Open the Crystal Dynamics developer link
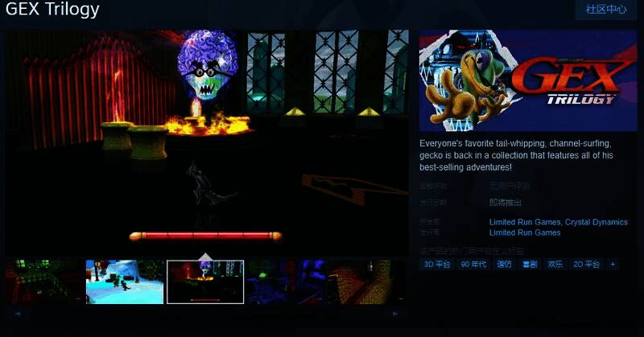The image size is (644, 337). pyautogui.click(x=597, y=222)
